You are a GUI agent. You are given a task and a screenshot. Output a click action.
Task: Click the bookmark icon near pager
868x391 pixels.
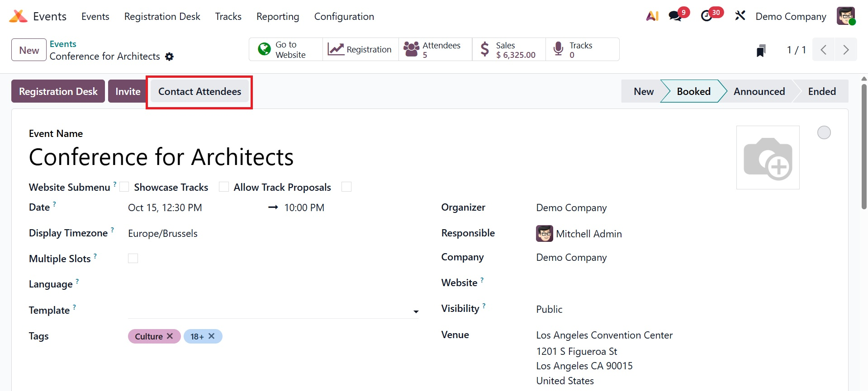[x=761, y=50]
